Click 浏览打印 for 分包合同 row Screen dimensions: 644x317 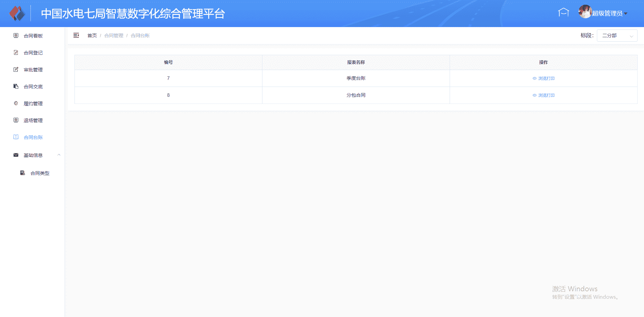click(544, 95)
